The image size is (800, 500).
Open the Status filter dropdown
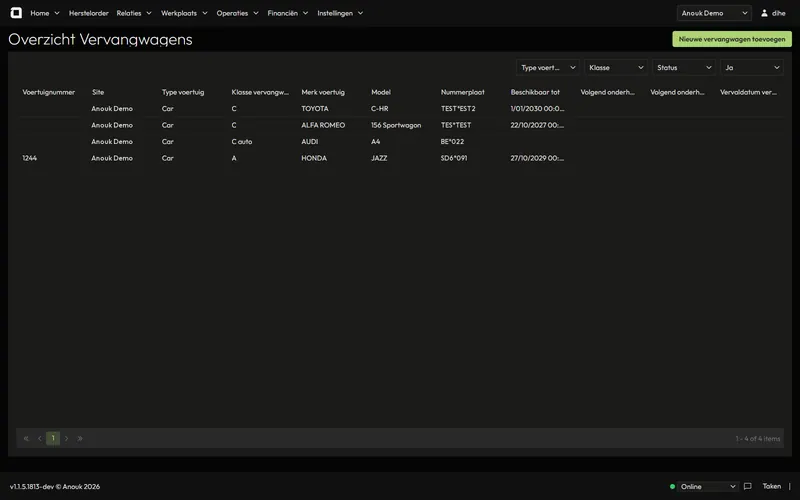[684, 67]
